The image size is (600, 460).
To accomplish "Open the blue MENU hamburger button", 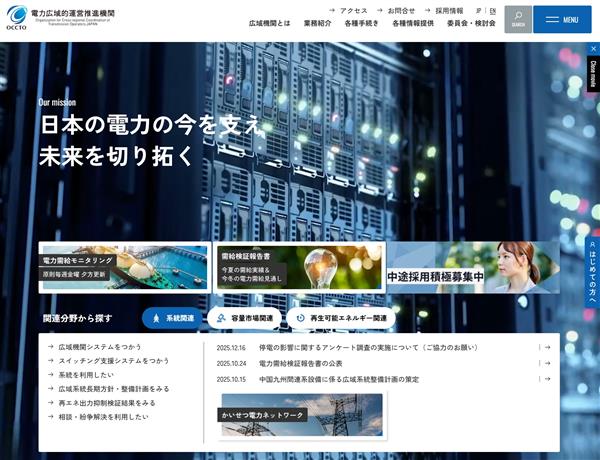I will click(x=562, y=19).
